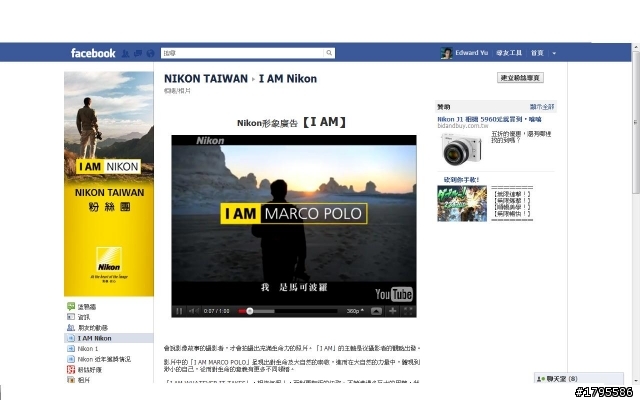Open NIKON TAIWAN page title link

[206, 78]
